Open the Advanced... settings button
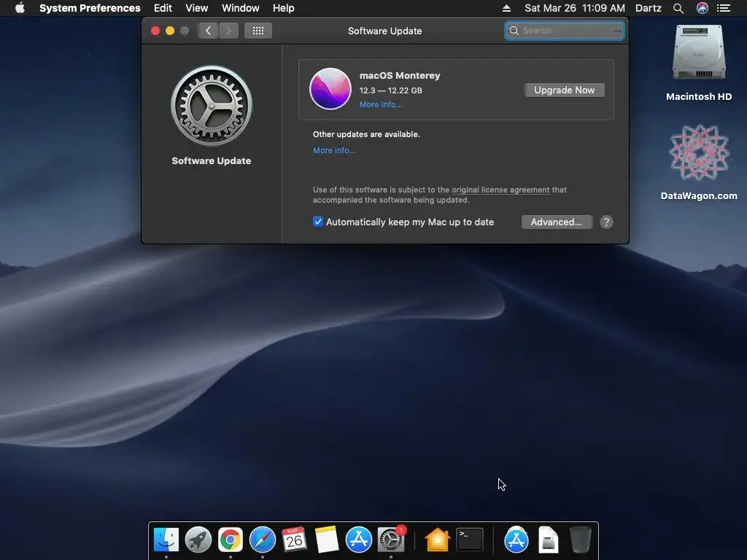The height and width of the screenshot is (560, 747). tap(557, 222)
